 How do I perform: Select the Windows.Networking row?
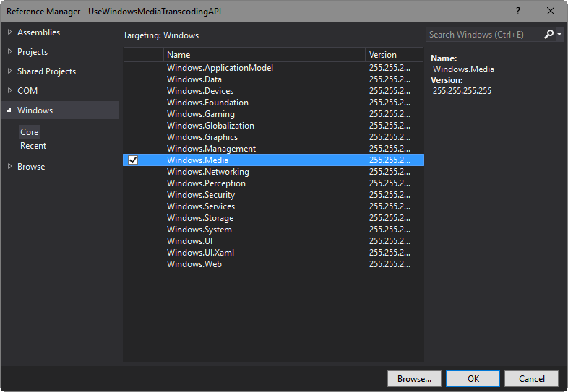coord(273,172)
